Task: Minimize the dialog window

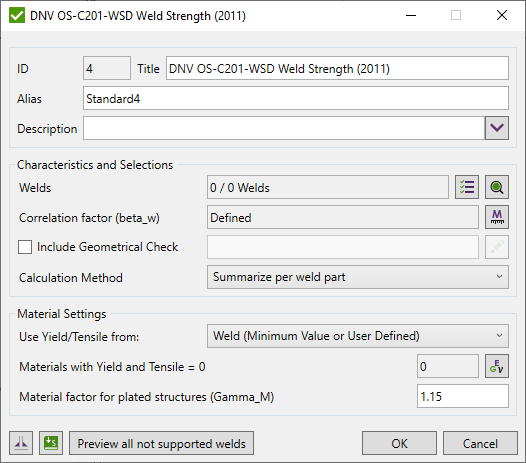Action: tap(411, 15)
